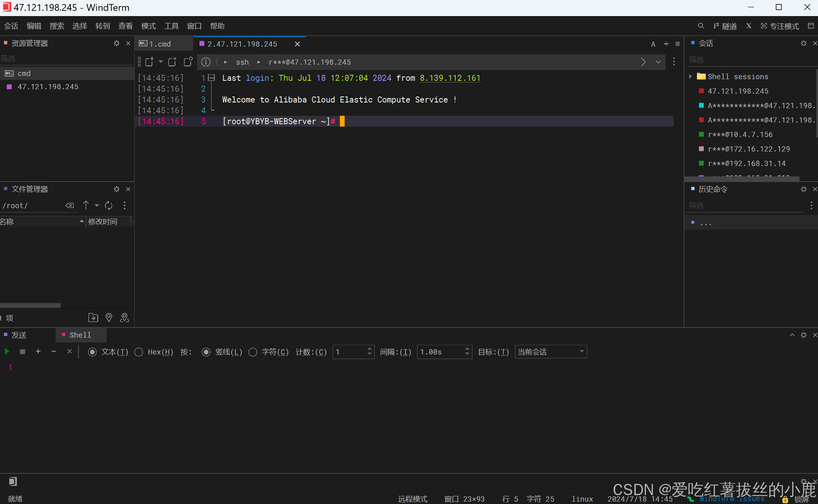Open resource manager settings gear

(x=117, y=43)
